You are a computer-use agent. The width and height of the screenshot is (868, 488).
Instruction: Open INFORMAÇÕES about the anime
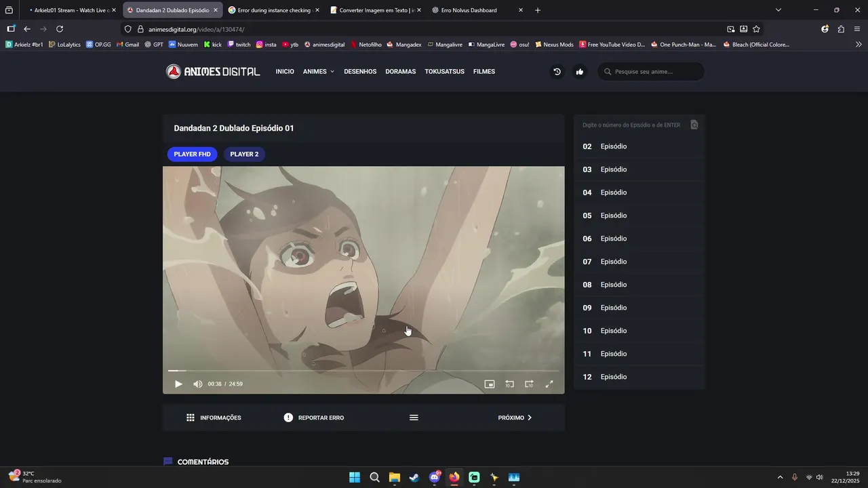point(214,418)
